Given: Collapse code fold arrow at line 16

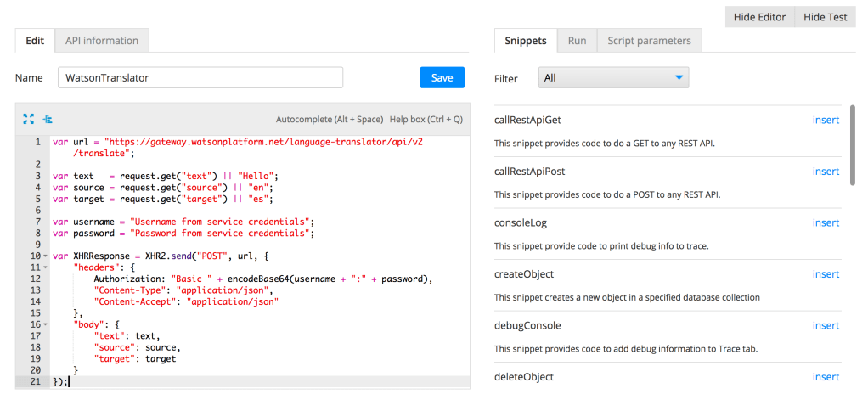Looking at the screenshot, I should click(x=45, y=324).
